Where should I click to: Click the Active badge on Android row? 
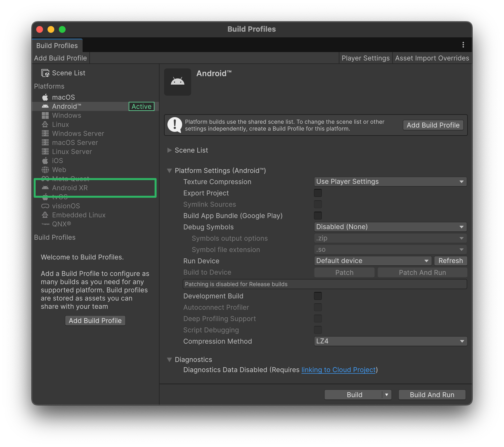pos(141,106)
